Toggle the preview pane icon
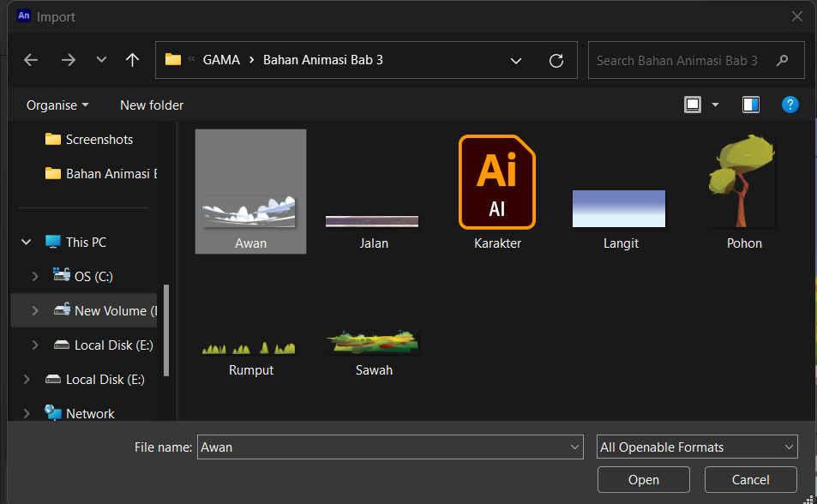Viewport: 817px width, 504px height. pos(750,105)
